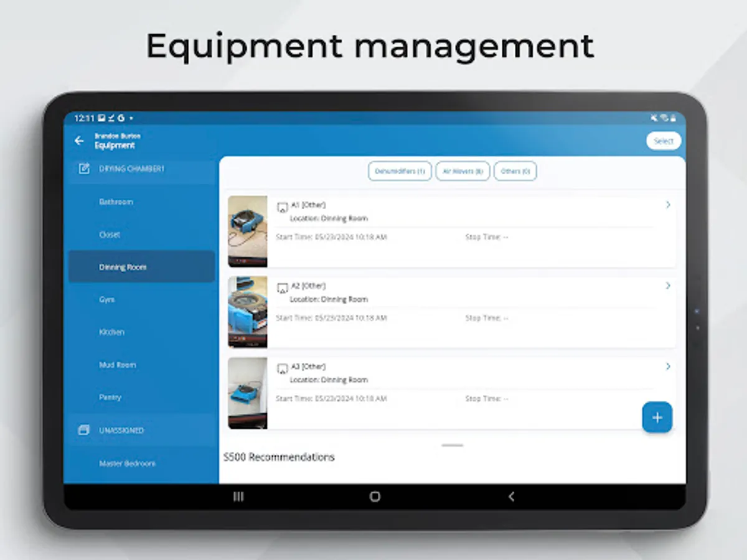Toggle the Others (0) filter chip

pos(515,171)
